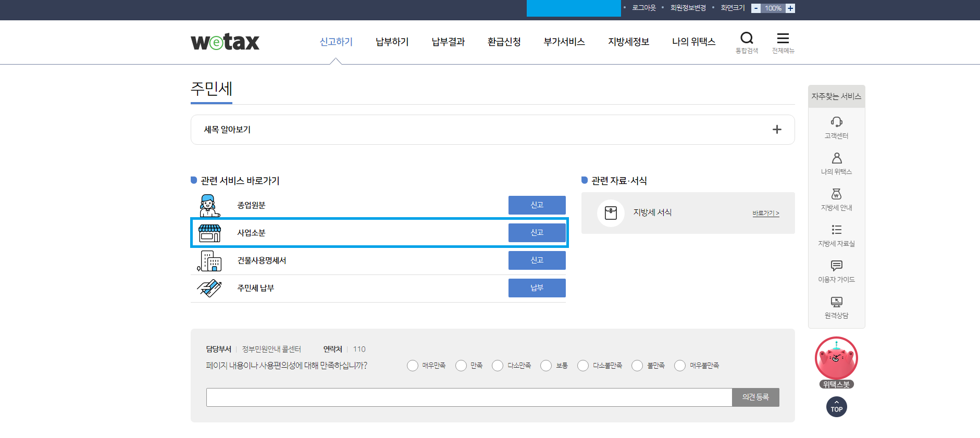Click 신고 button for 종업원분
The height and width of the screenshot is (438, 980).
tap(537, 205)
